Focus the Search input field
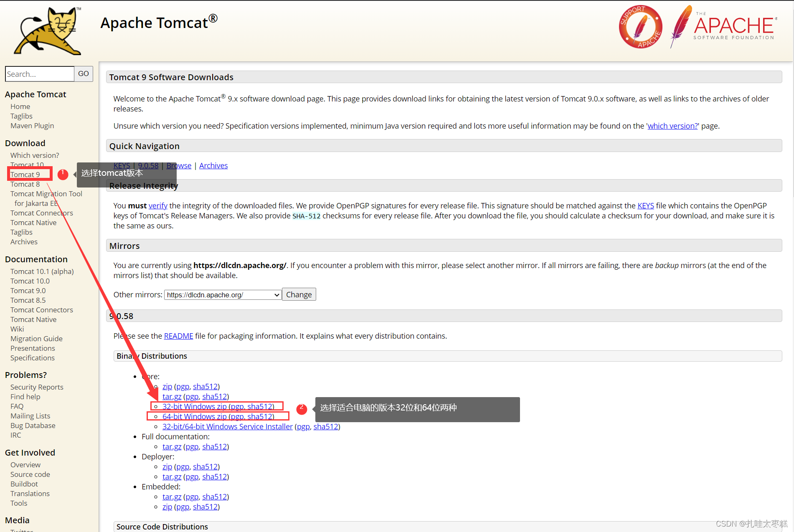Viewport: 794px width, 532px height. pos(40,74)
